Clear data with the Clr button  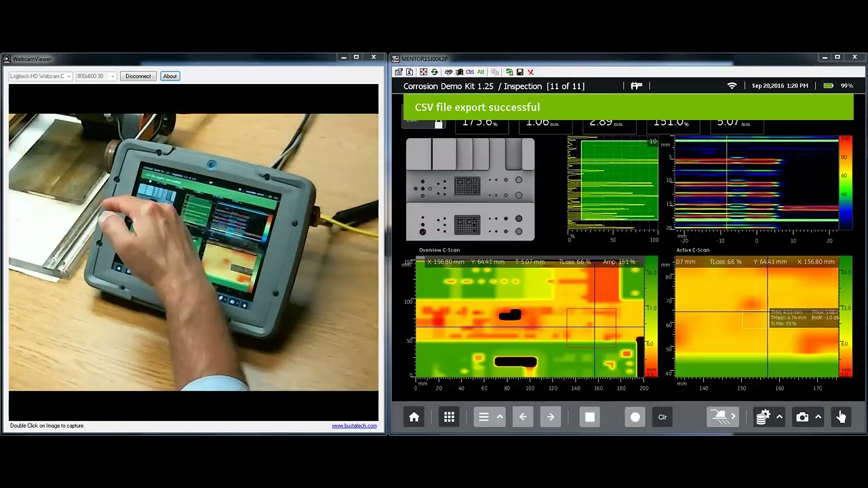[x=663, y=417]
